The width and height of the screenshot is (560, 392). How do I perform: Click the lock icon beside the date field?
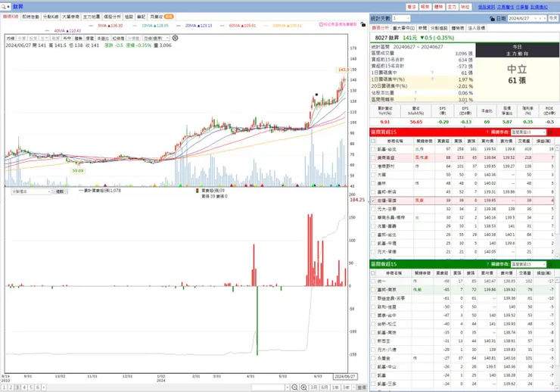click(x=492, y=18)
